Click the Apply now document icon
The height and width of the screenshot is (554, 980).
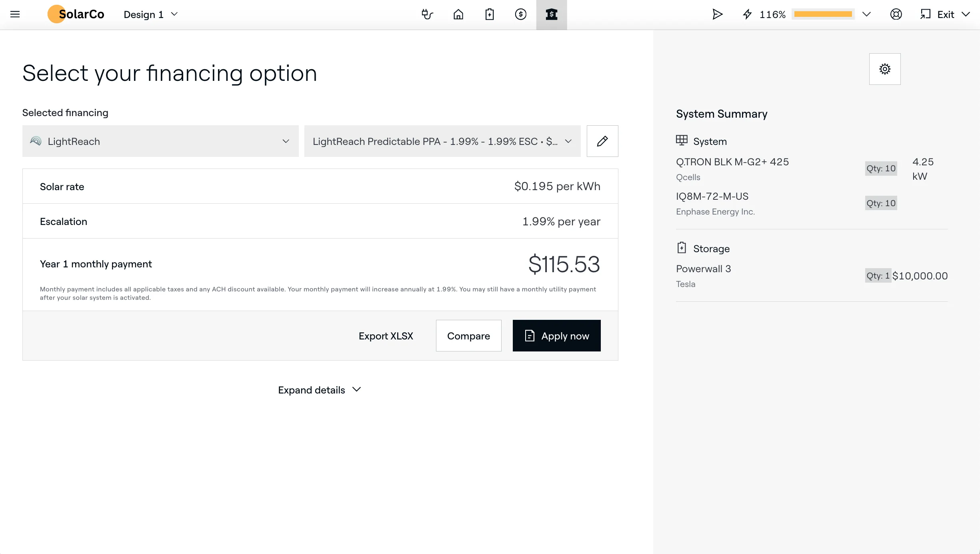(x=530, y=335)
